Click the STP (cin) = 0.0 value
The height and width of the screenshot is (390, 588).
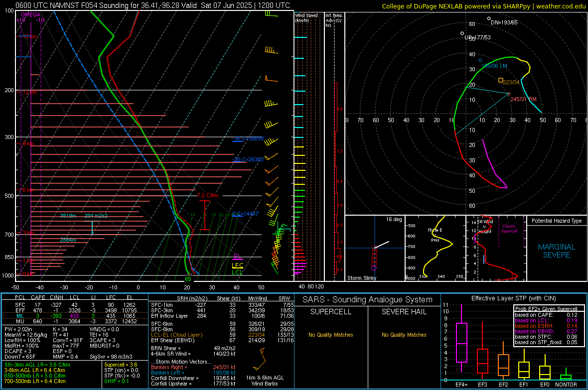121,370
